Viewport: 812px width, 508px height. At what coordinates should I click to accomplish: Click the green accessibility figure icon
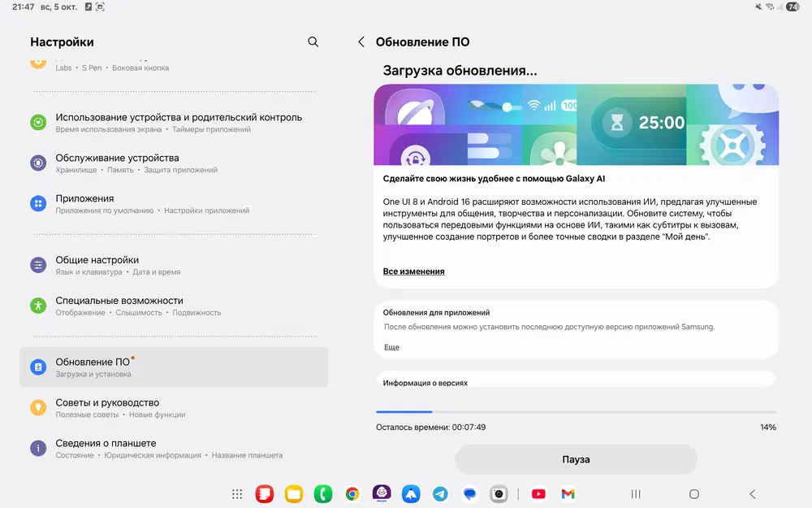(x=38, y=306)
